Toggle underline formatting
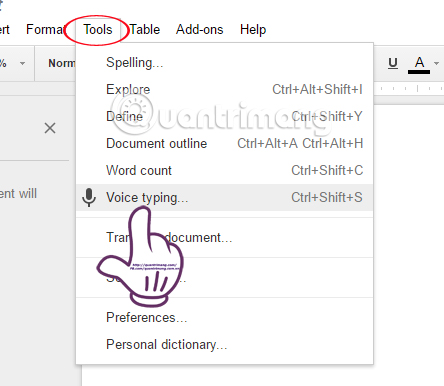444x386 pixels. (393, 63)
